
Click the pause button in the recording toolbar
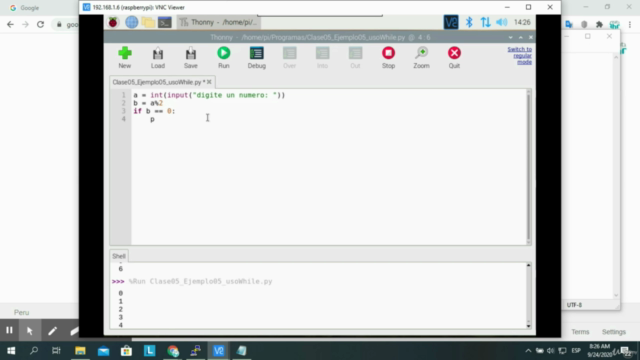9,330
